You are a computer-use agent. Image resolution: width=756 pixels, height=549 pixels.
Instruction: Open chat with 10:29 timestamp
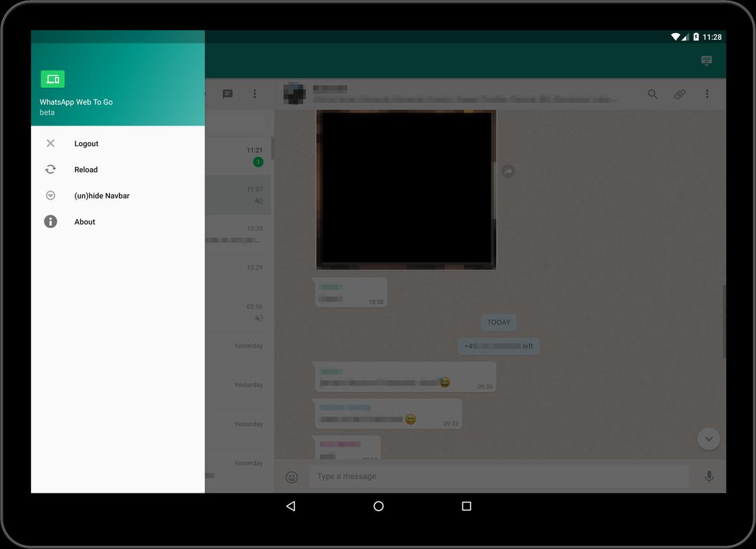click(239, 274)
